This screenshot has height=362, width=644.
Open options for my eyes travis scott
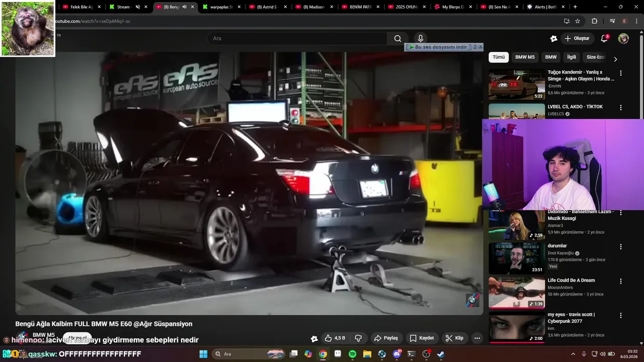pos(620,316)
